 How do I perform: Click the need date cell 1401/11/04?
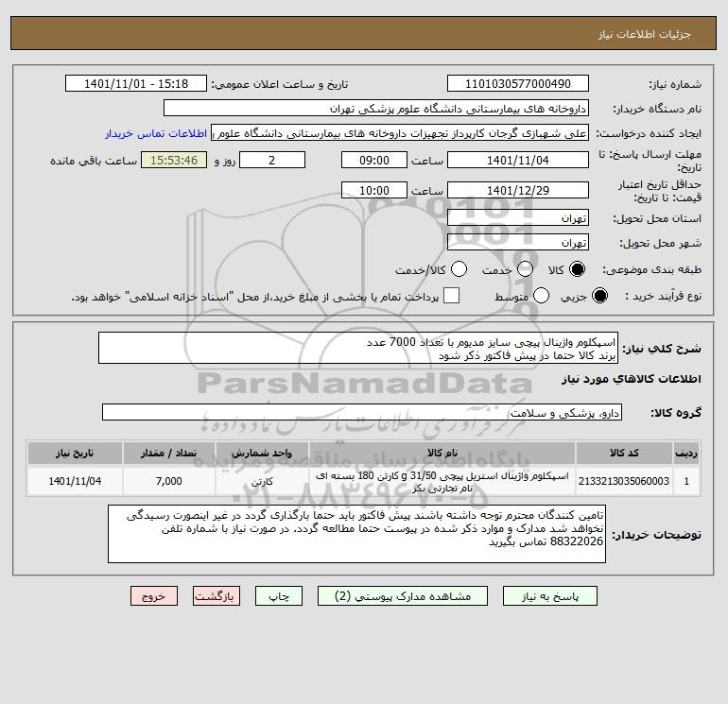click(x=75, y=481)
